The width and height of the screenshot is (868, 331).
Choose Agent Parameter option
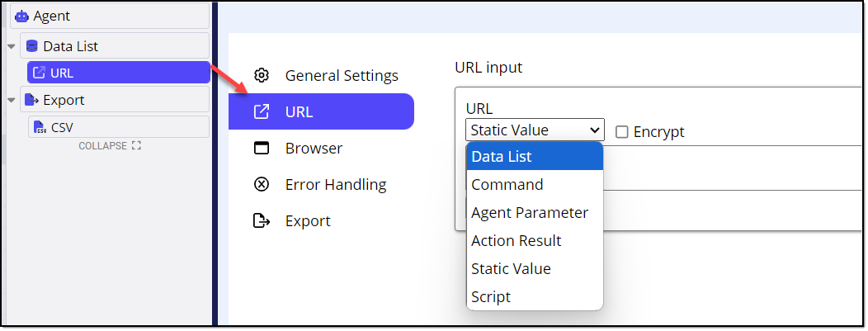(x=535, y=212)
